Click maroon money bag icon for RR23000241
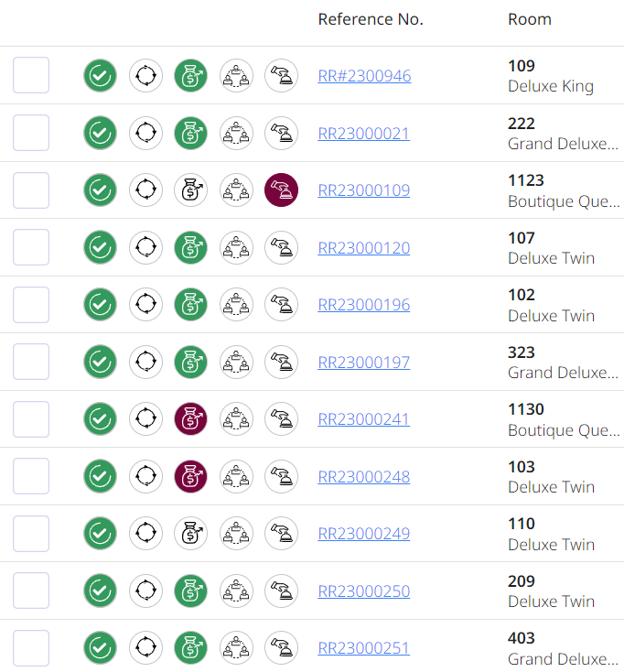The height and width of the screenshot is (672, 624). coord(190,419)
